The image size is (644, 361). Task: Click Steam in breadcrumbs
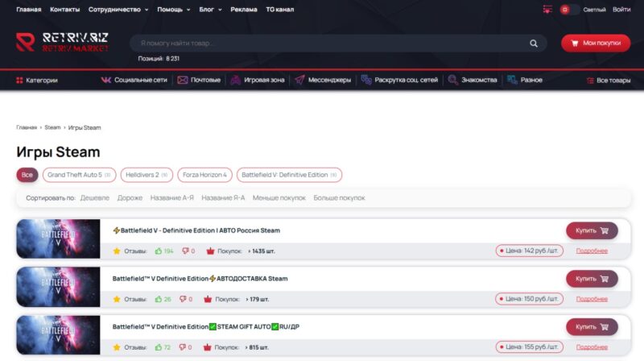click(52, 127)
